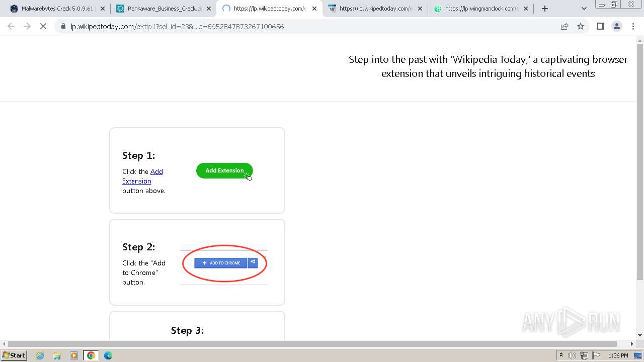Image resolution: width=644 pixels, height=362 pixels.
Task: Close the second wikipedtoday tab with W favicon
Action: 420,9
